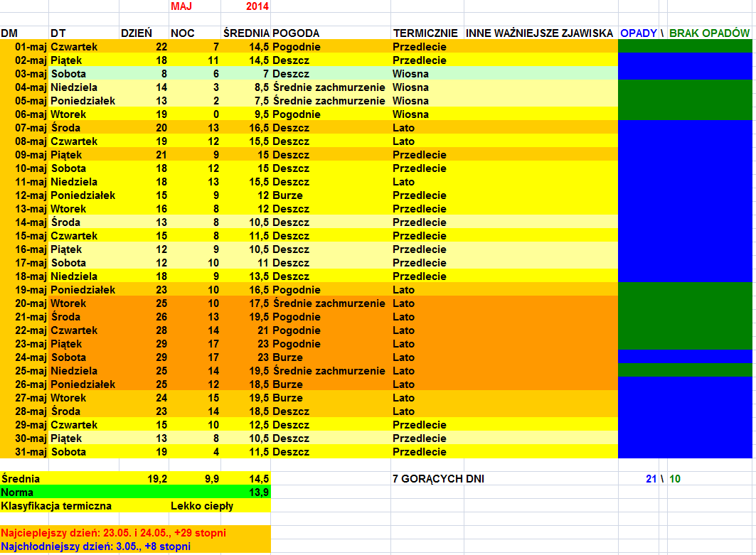The width and height of the screenshot is (756, 555).
Task: Click the red MAJ month title cell
Action: pos(182,6)
